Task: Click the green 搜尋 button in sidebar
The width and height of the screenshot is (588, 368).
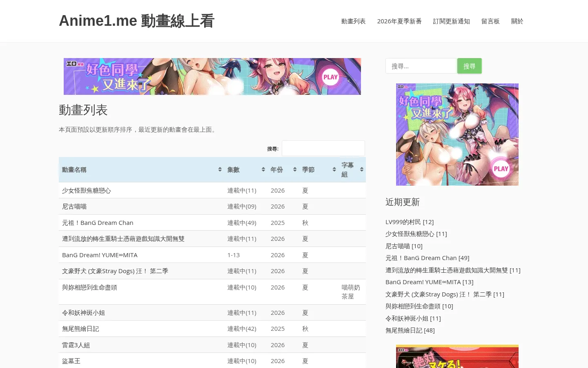Action: [x=469, y=66]
